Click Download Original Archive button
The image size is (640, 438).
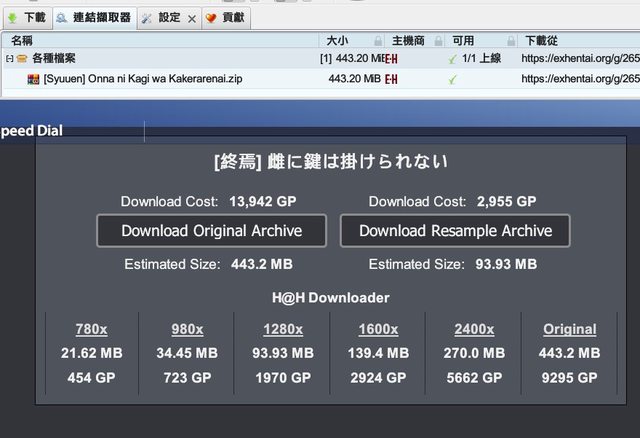[212, 231]
